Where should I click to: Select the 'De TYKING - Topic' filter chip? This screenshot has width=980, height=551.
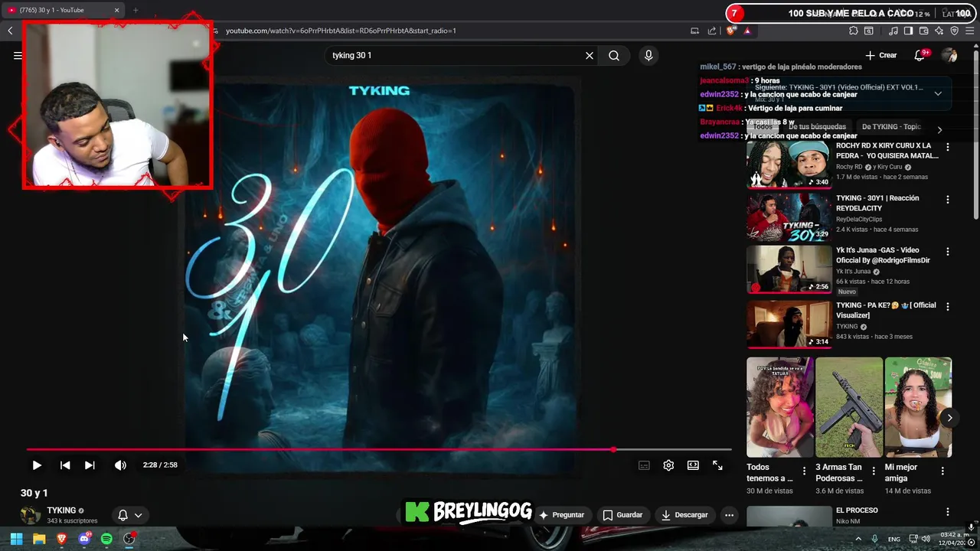pos(891,127)
